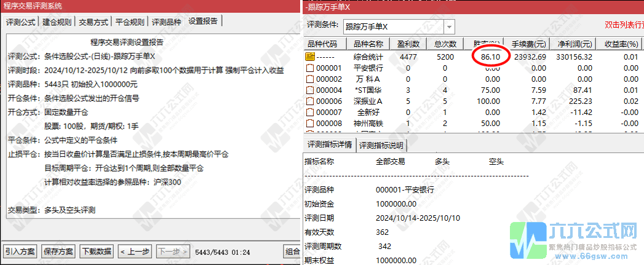Sort the list by 盈利数 column
The image size is (644, 265).
[x=408, y=44]
